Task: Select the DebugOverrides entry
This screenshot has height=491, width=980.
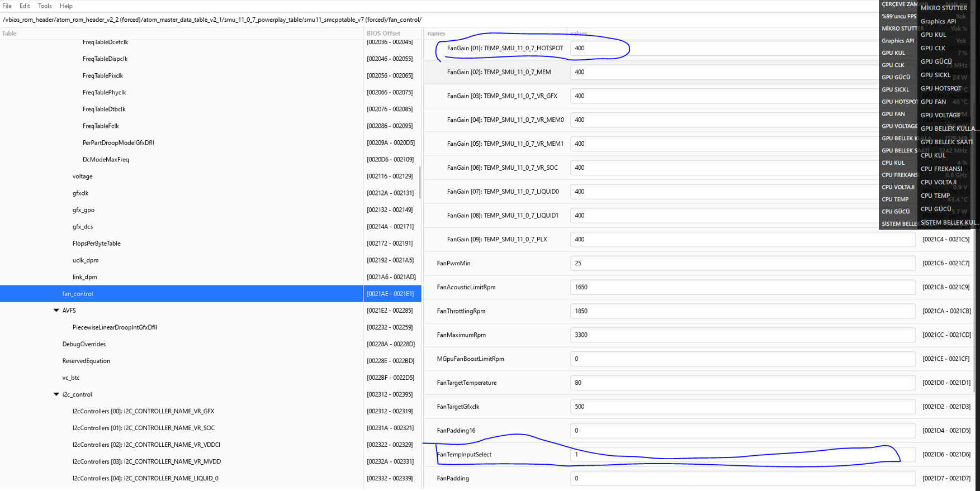Action: point(84,344)
